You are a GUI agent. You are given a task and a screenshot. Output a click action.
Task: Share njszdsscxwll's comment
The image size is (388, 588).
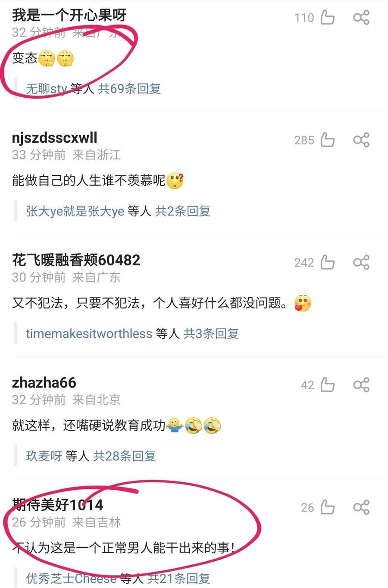pos(361,140)
